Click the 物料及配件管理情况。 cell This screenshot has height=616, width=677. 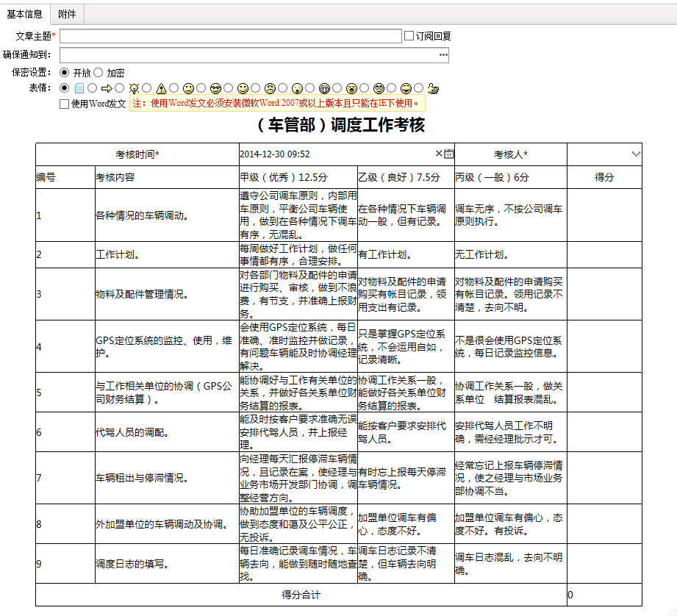[x=167, y=295]
